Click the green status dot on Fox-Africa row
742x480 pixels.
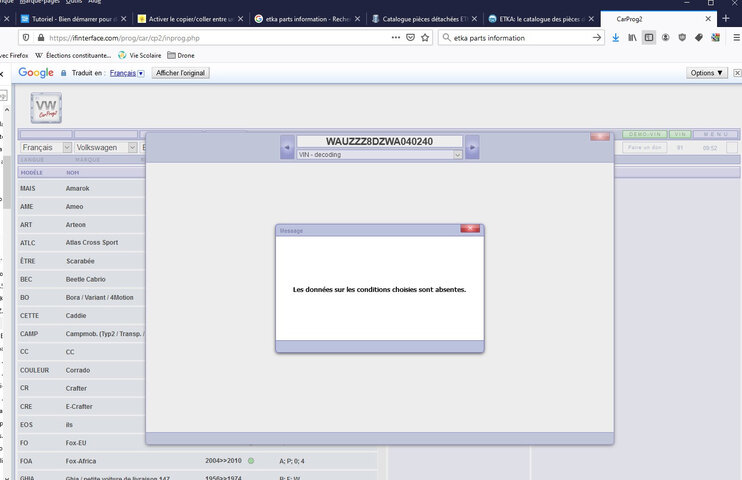tap(251, 461)
